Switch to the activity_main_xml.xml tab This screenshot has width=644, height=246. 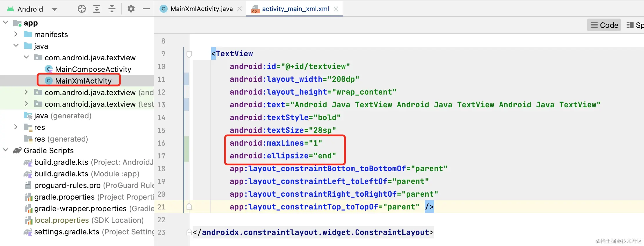[295, 9]
